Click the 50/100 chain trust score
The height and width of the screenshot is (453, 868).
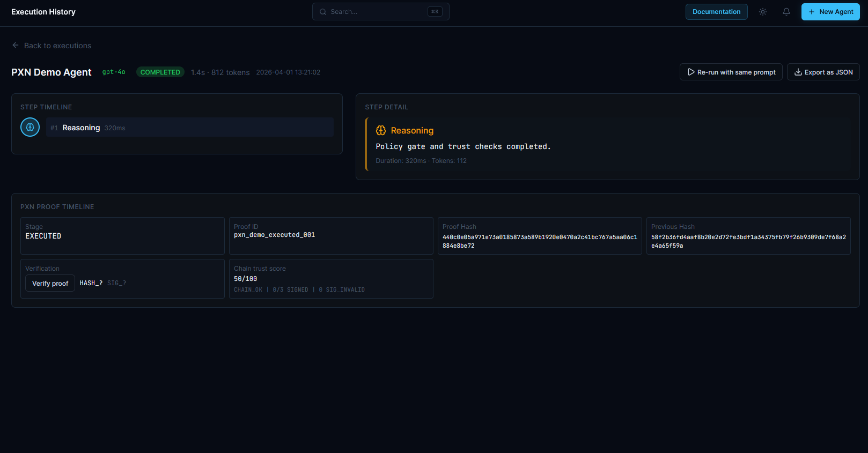coord(246,279)
